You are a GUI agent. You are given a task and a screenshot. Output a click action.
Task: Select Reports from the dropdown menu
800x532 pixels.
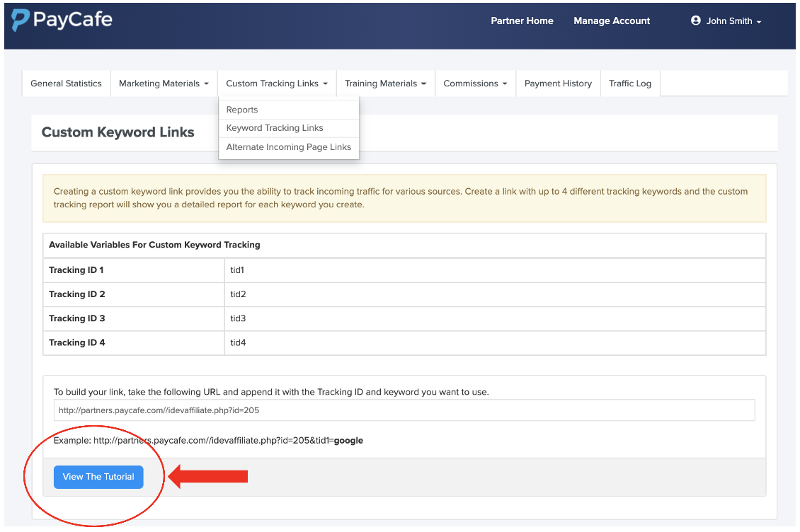click(x=289, y=110)
